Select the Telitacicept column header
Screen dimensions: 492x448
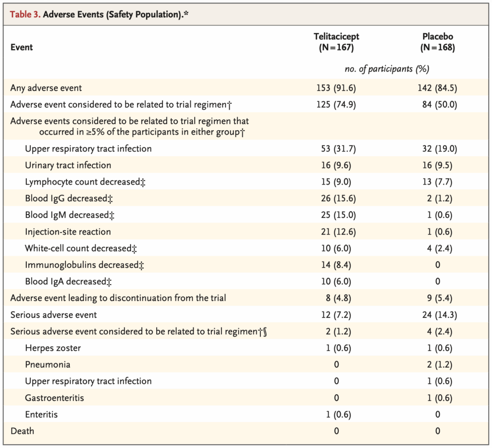[336, 42]
